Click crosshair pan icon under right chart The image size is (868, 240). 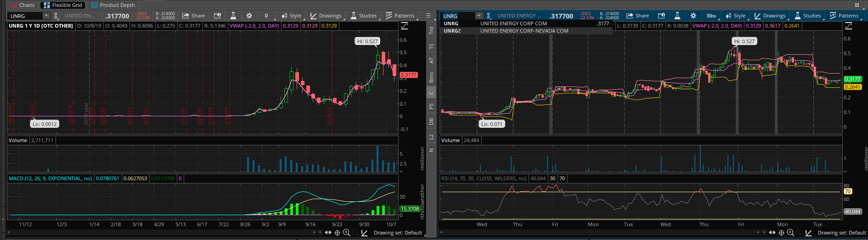781,233
